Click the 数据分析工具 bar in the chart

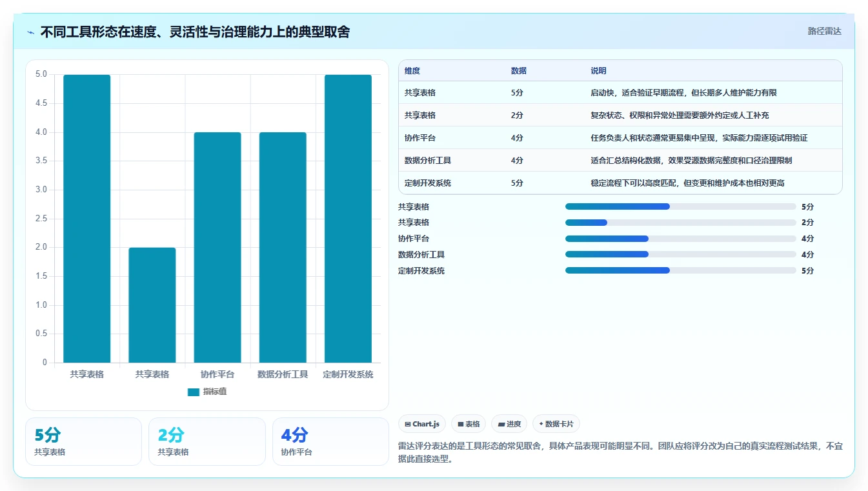tap(283, 247)
